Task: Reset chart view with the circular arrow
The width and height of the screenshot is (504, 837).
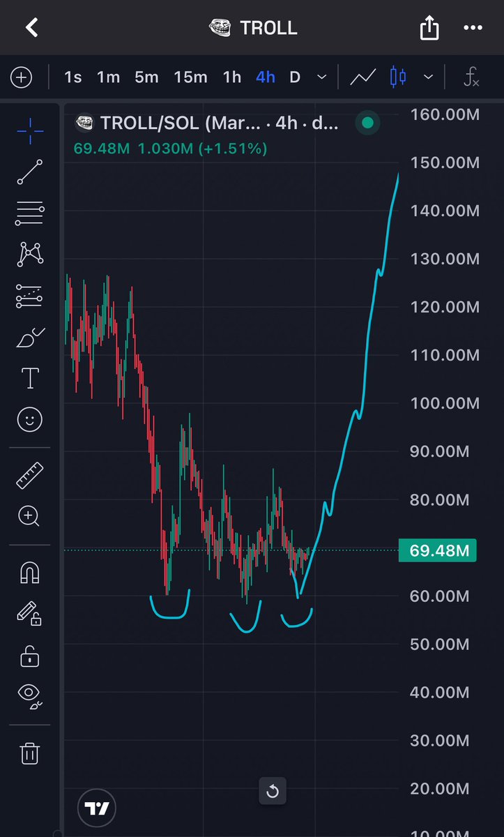Action: coord(273,791)
